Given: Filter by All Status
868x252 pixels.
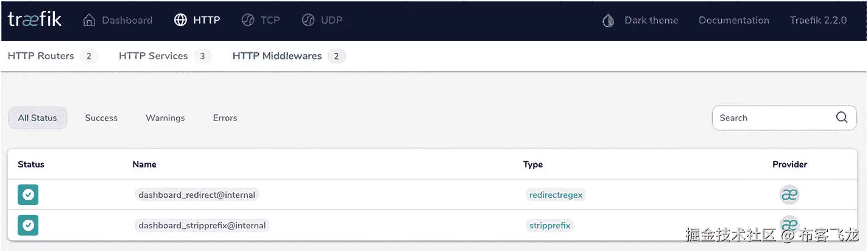Looking at the screenshot, I should [x=37, y=118].
